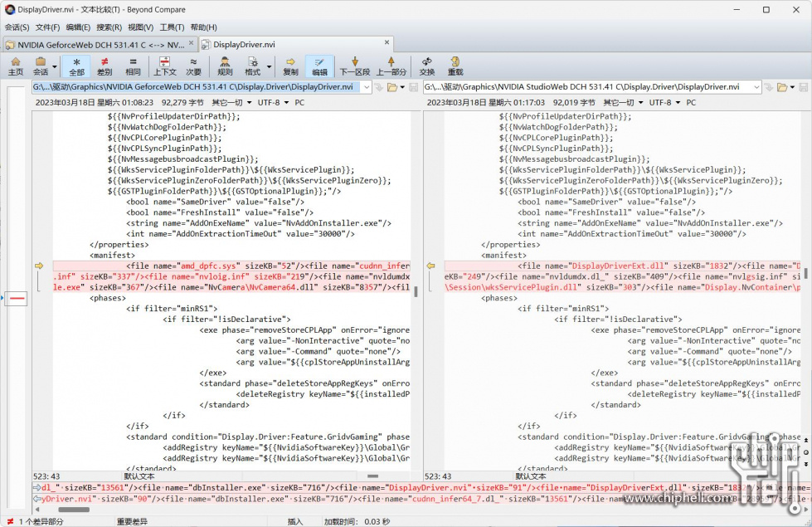The width and height of the screenshot is (812, 527).
Task: Click the right StudioWeb file path field
Action: click(x=588, y=87)
